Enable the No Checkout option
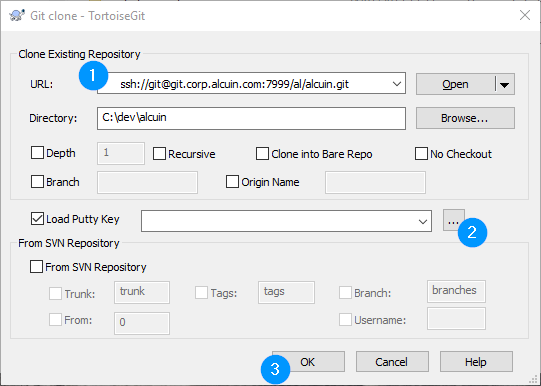Screen dimensions: 541x386 click(x=421, y=154)
